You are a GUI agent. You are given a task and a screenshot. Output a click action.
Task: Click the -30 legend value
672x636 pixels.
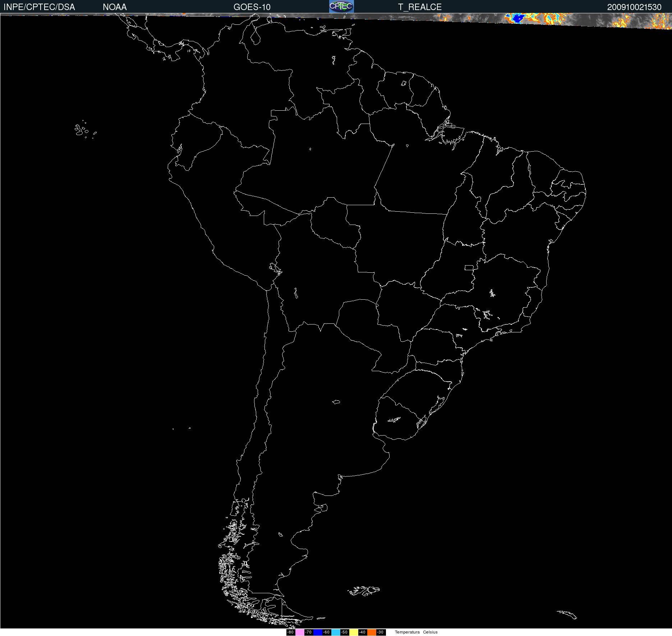coord(380,632)
